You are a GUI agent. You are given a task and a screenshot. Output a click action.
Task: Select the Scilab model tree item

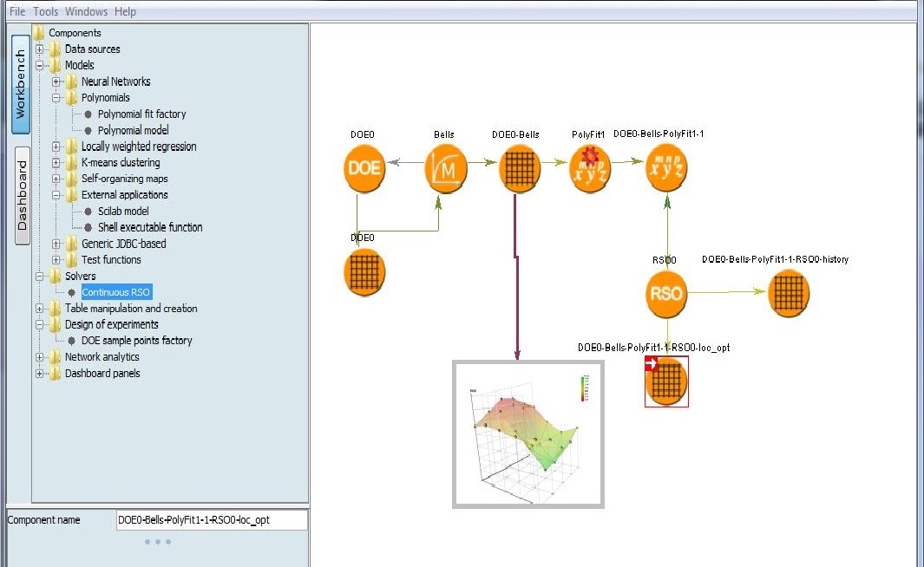point(123,212)
